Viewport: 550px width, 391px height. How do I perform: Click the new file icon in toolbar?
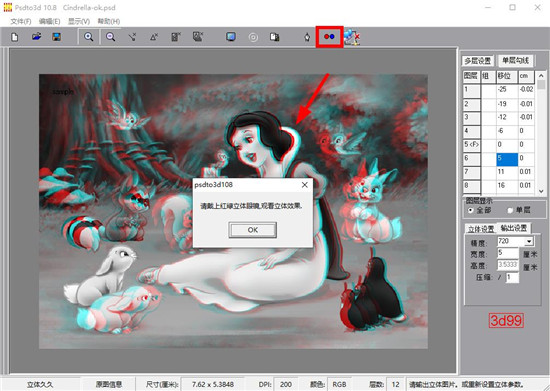[x=15, y=37]
